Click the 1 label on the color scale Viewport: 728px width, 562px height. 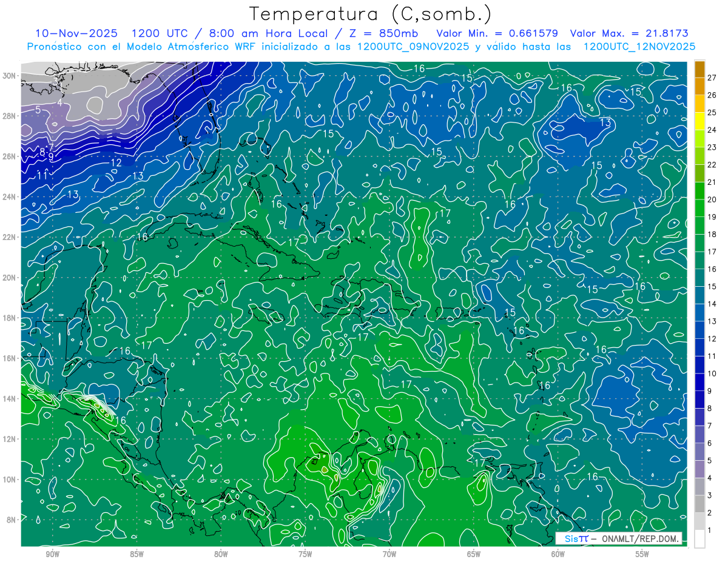point(710,530)
